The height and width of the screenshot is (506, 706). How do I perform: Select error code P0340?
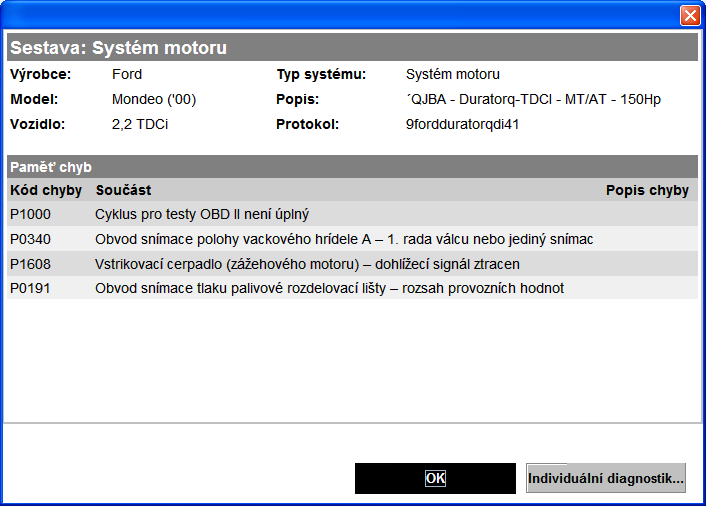tap(31, 239)
